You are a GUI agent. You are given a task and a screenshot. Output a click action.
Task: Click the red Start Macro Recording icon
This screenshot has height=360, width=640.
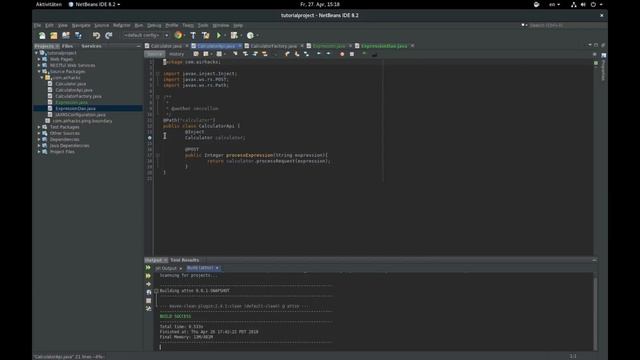[342, 54]
